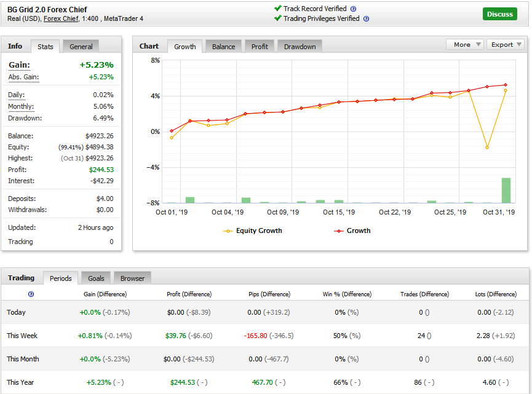
Task: Click This Week pips value -165.80
Action: (x=255, y=336)
